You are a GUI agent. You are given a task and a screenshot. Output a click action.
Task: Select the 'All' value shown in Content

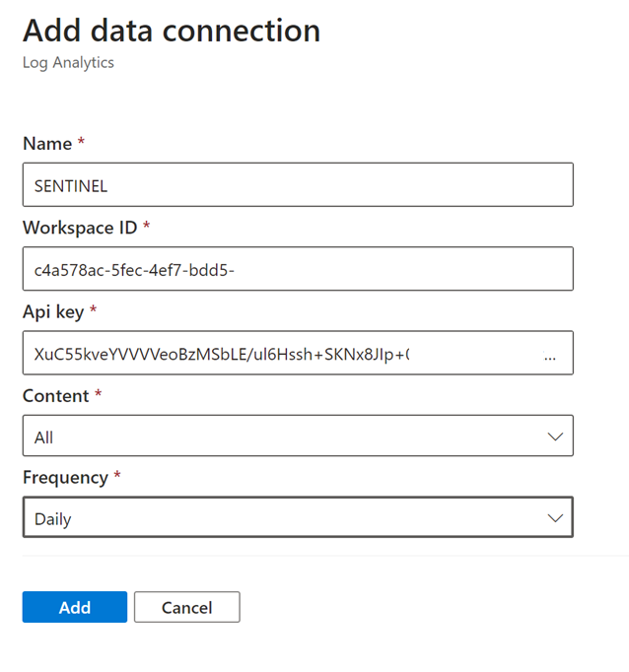click(x=44, y=437)
